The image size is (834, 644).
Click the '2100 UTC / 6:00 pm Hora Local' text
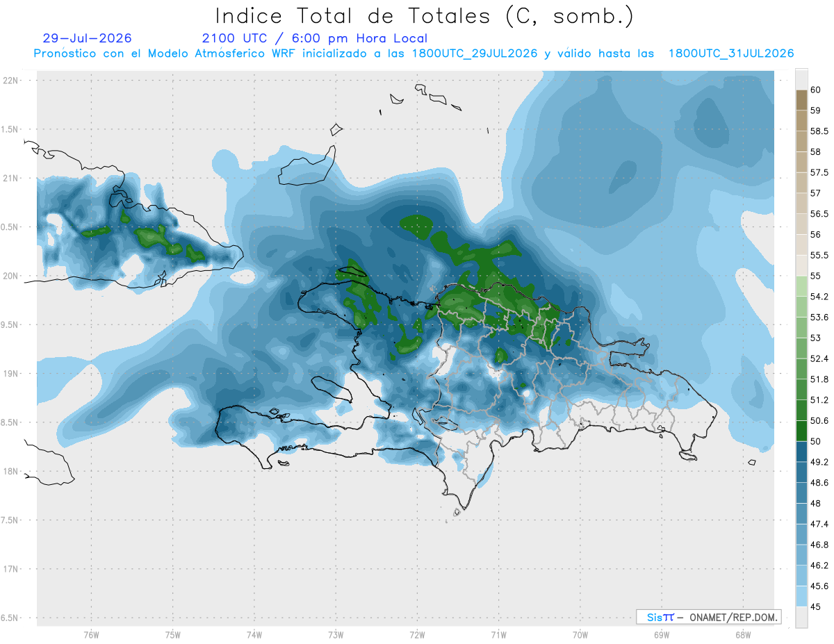(x=315, y=38)
